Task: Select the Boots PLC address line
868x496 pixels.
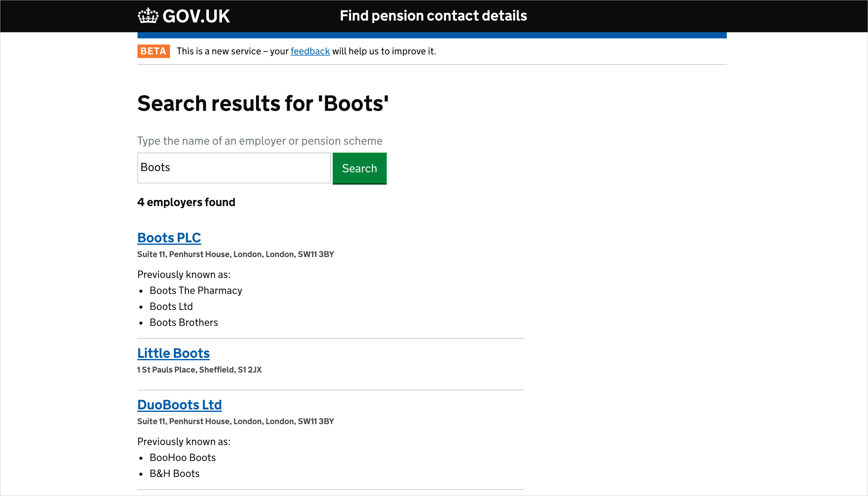Action: [235, 254]
